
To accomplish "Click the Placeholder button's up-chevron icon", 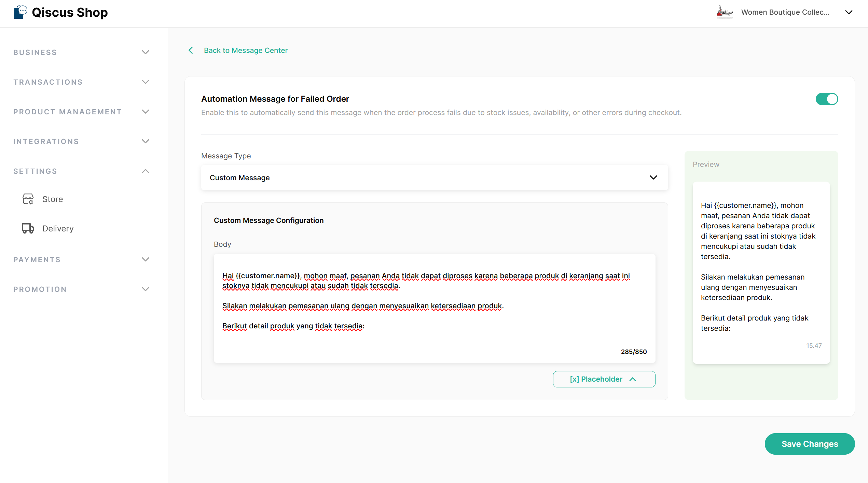I will [633, 379].
